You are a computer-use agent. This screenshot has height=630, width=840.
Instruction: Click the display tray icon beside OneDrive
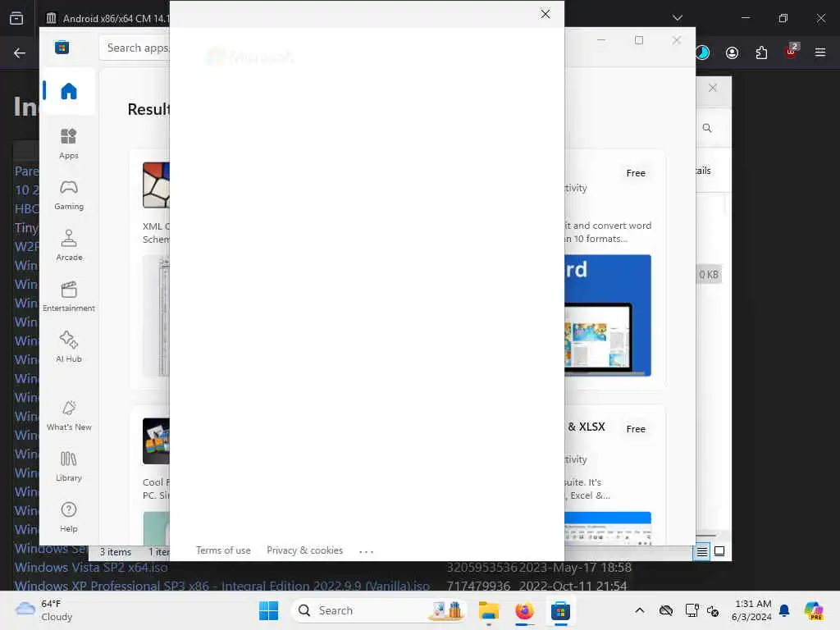[692, 610]
